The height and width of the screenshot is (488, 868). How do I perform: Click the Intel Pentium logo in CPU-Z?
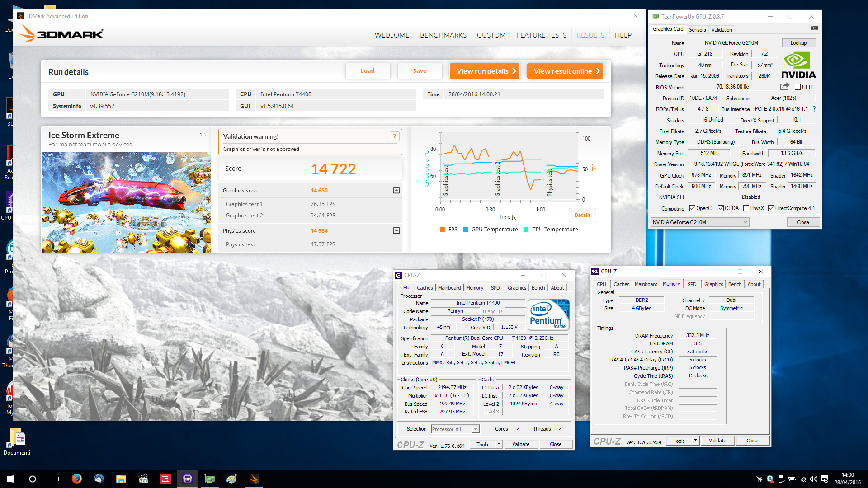tap(548, 315)
